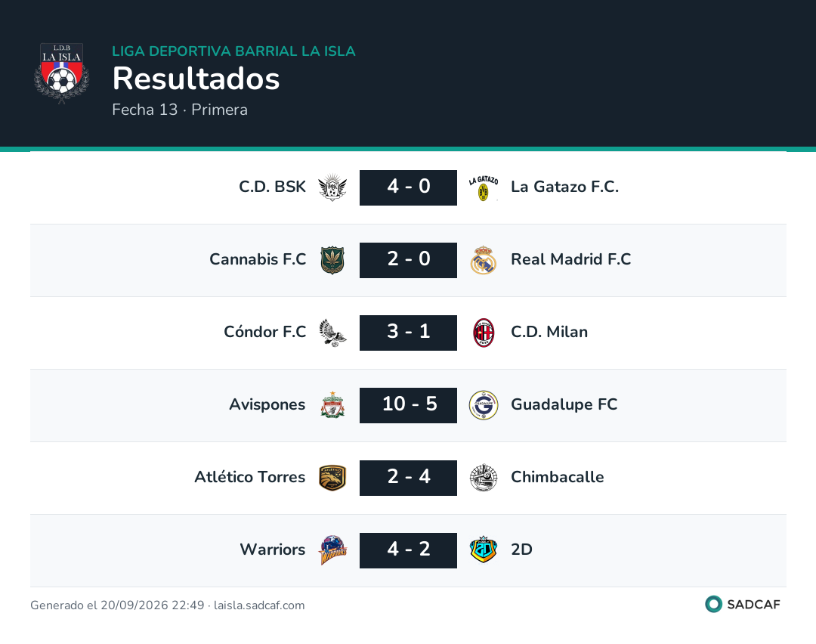Open the Avispones team crest
The width and height of the screenshot is (816, 644).
332,405
